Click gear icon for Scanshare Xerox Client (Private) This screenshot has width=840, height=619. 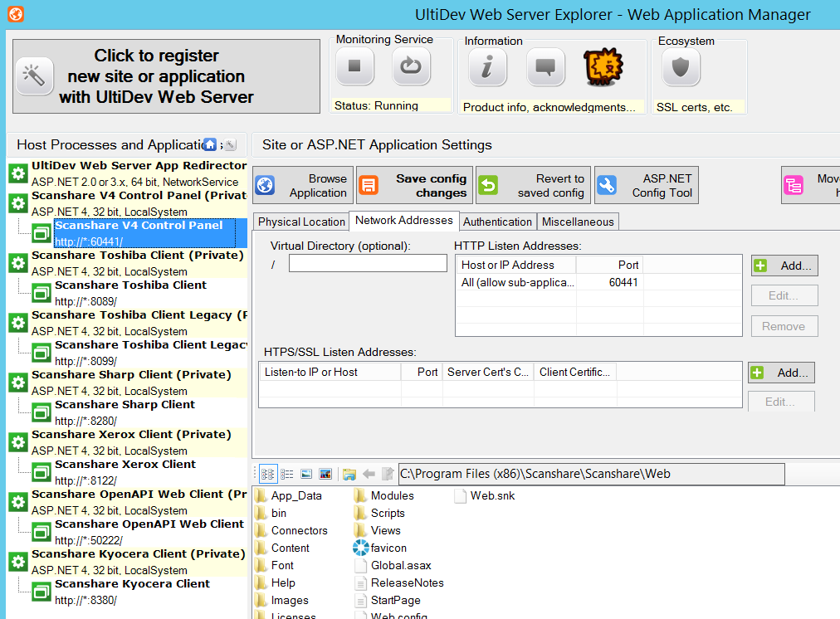coord(18,442)
